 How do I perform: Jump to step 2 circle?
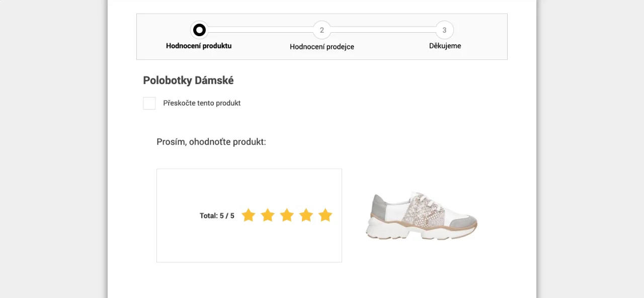[x=322, y=30]
